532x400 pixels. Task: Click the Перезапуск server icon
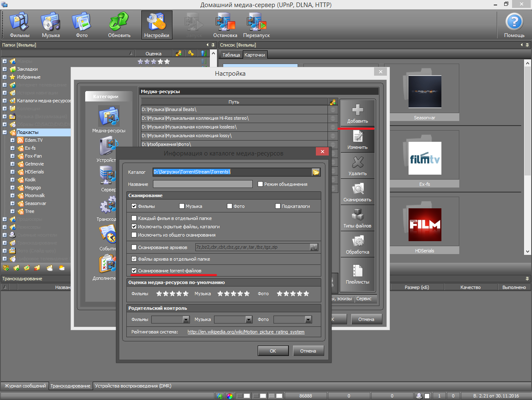coord(256,25)
